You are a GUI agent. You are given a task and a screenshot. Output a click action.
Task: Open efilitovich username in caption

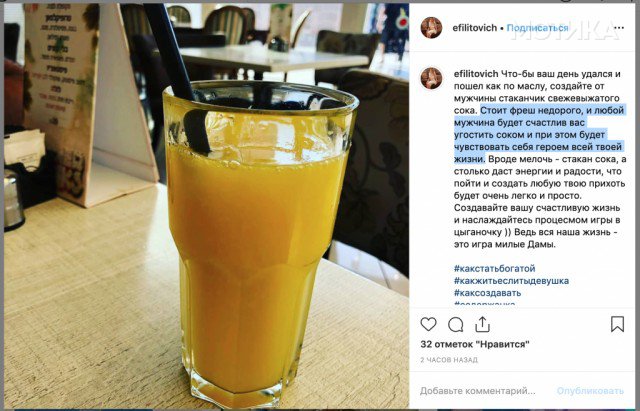pyautogui.click(x=476, y=74)
